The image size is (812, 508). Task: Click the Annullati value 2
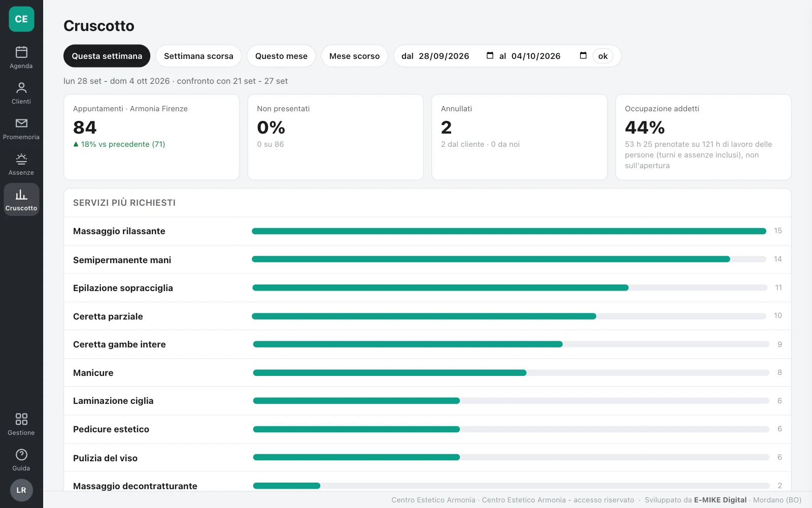446,127
